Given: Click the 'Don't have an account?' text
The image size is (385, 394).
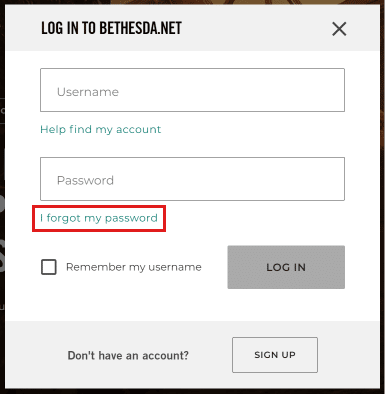Looking at the screenshot, I should tap(128, 355).
